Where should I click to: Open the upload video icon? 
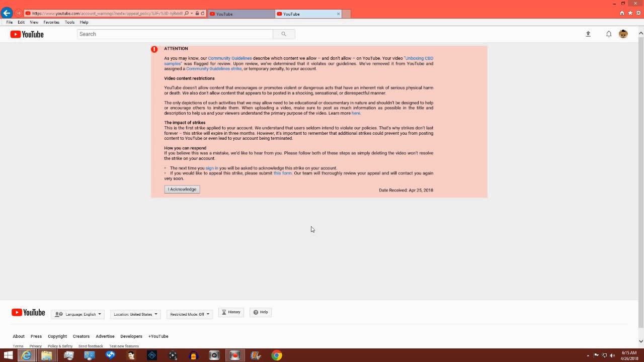coord(588,34)
